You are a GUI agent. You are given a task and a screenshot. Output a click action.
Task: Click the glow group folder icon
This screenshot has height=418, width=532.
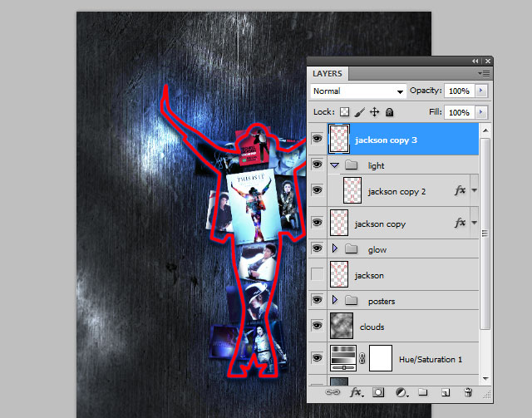click(x=351, y=249)
